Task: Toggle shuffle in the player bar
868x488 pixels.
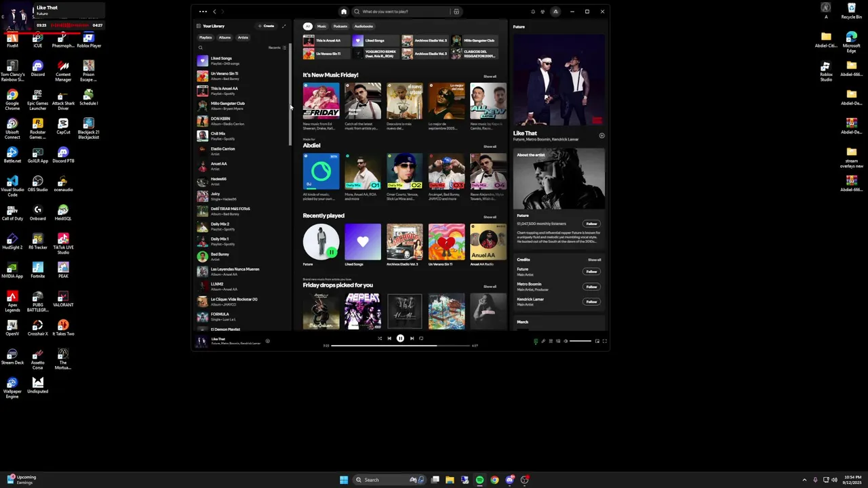Action: (380, 338)
